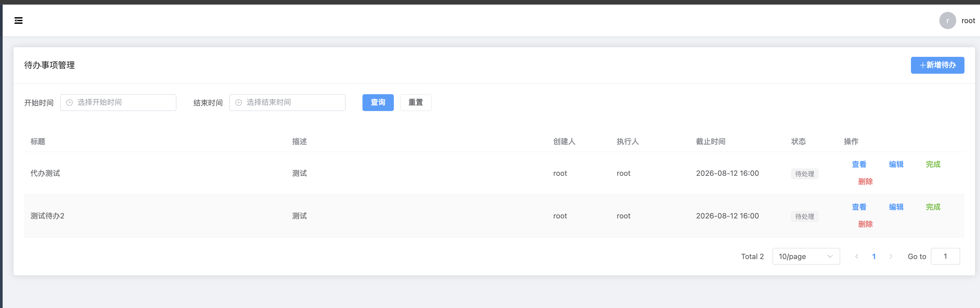Viewport: 980px width, 308px height.
Task: Click the 执行人 column header
Action: click(x=627, y=142)
